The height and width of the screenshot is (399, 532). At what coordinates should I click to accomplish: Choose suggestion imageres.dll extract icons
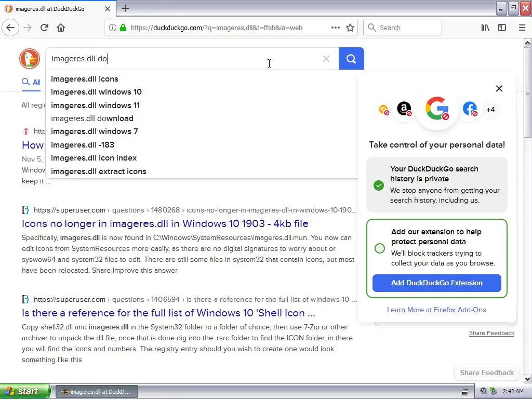(202, 171)
